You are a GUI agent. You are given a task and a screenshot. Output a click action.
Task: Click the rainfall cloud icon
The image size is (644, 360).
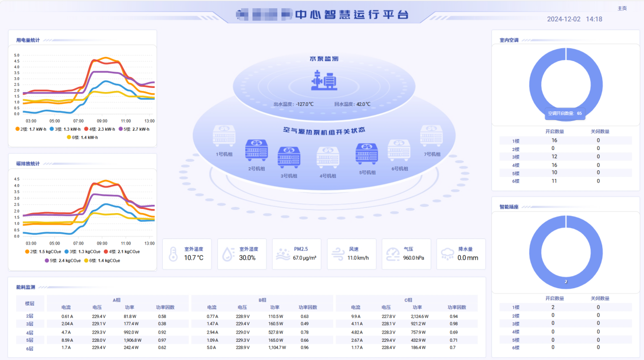click(448, 254)
